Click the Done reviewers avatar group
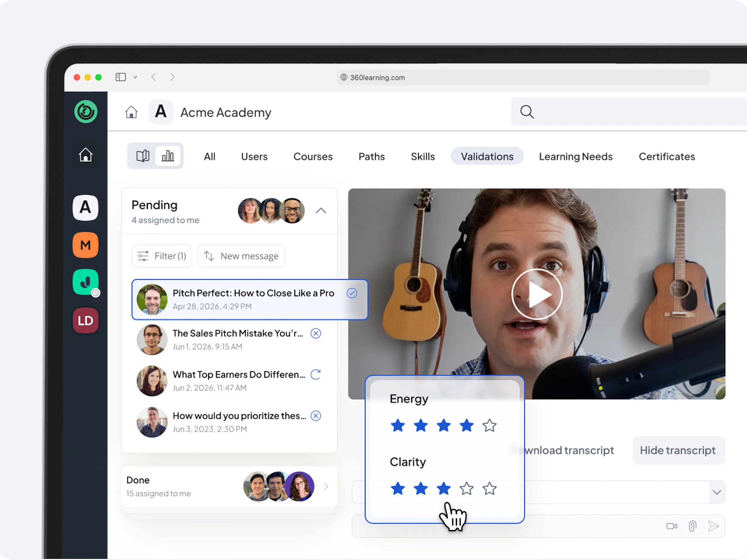Image resolution: width=747 pixels, height=560 pixels. (279, 487)
